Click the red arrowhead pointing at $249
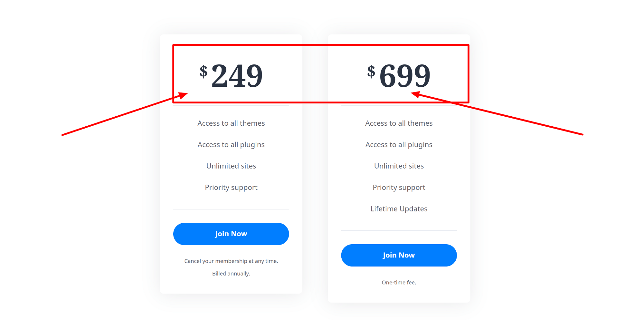The width and height of the screenshot is (644, 320). 183,96
